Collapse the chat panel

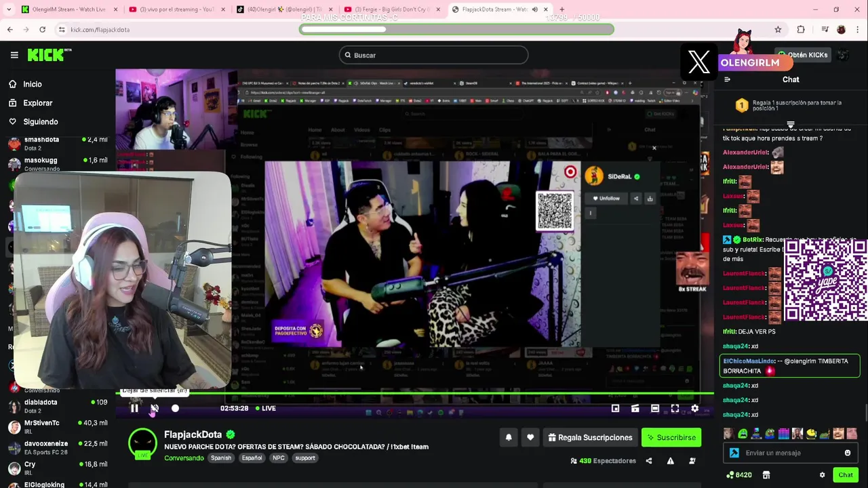click(727, 79)
